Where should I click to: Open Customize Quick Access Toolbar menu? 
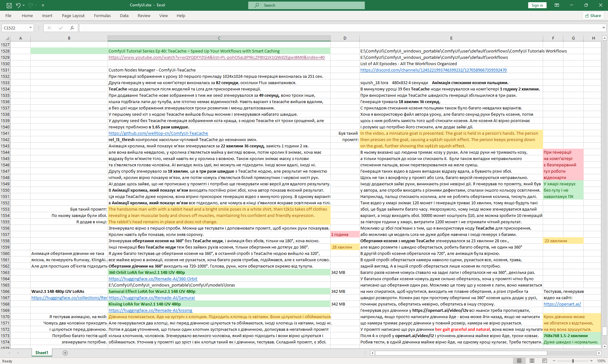pyautogui.click(x=43, y=5)
